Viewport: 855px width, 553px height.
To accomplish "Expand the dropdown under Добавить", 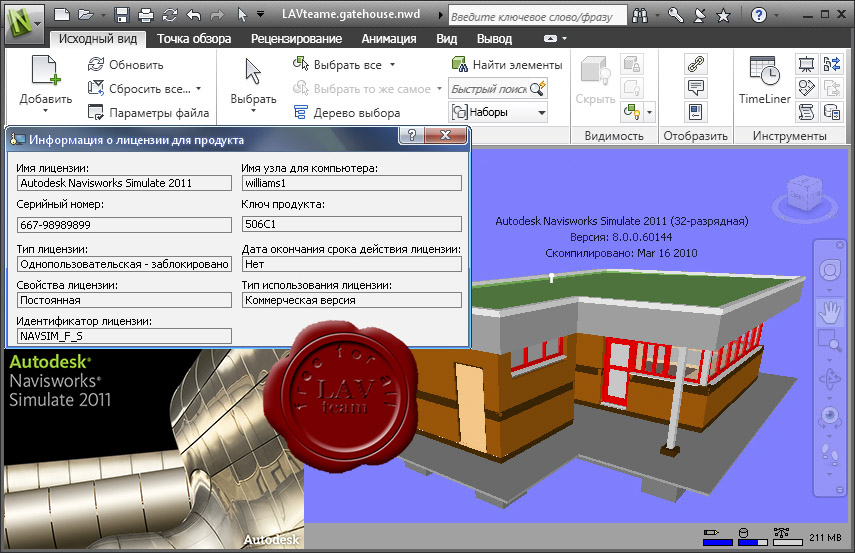I will click(46, 111).
